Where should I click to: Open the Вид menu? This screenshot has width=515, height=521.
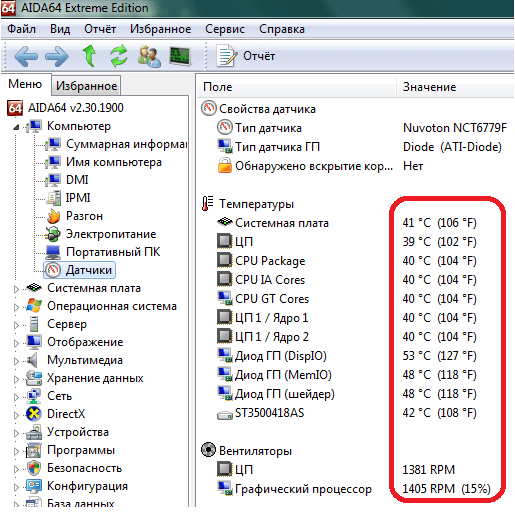coord(60,29)
